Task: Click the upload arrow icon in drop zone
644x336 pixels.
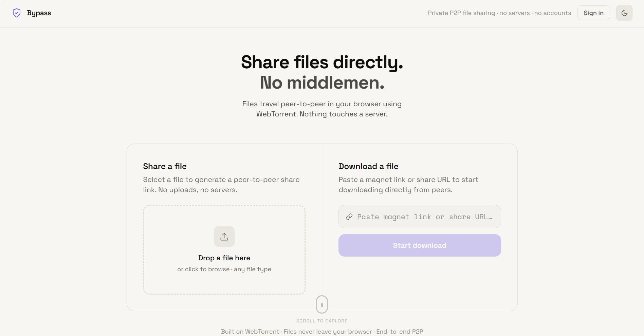Action: click(x=224, y=237)
